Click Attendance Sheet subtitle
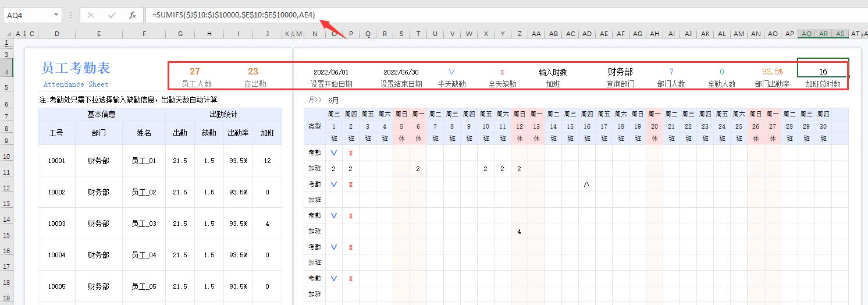Screen dimensions: 868x305 pyautogui.click(x=76, y=84)
